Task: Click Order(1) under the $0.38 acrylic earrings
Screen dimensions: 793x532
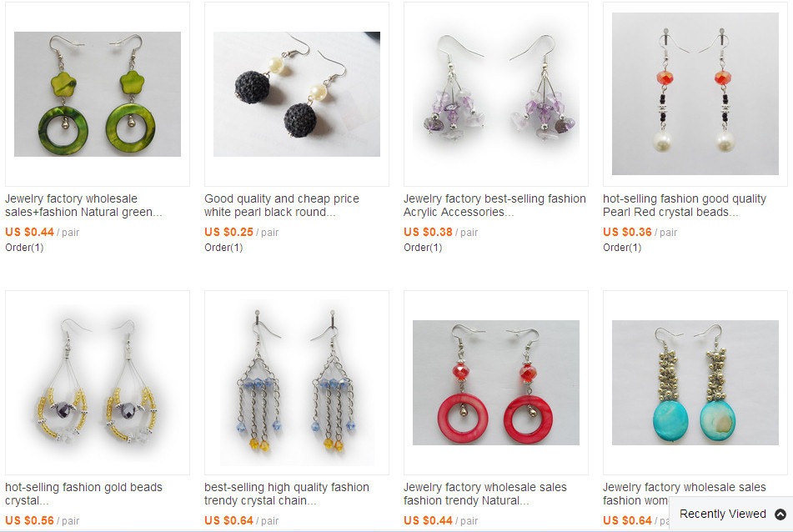Action: (423, 248)
